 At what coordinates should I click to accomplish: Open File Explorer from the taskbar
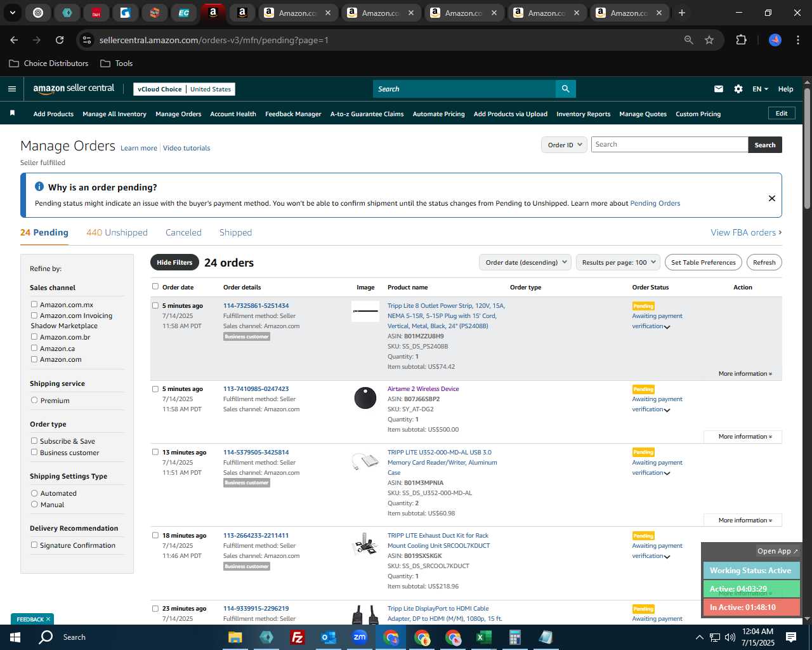click(235, 637)
